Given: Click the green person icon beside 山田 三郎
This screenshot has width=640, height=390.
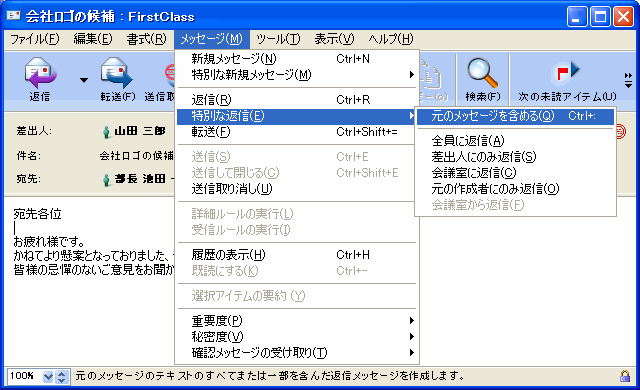Looking at the screenshot, I should point(106,132).
